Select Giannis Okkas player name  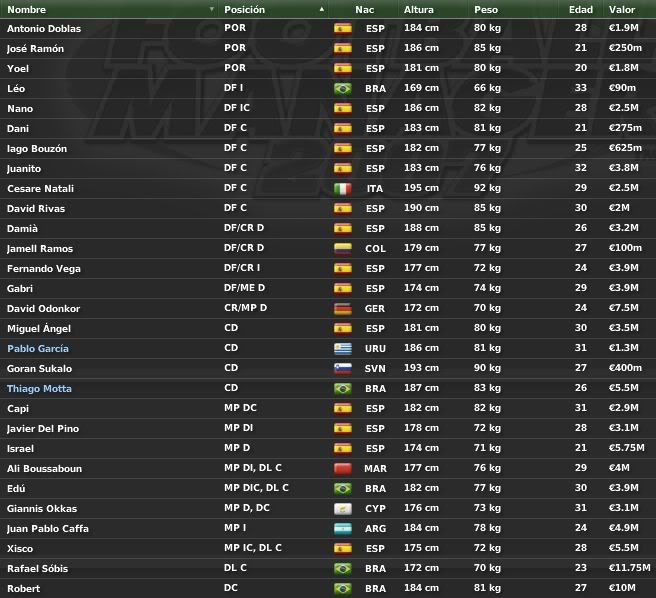pos(42,508)
